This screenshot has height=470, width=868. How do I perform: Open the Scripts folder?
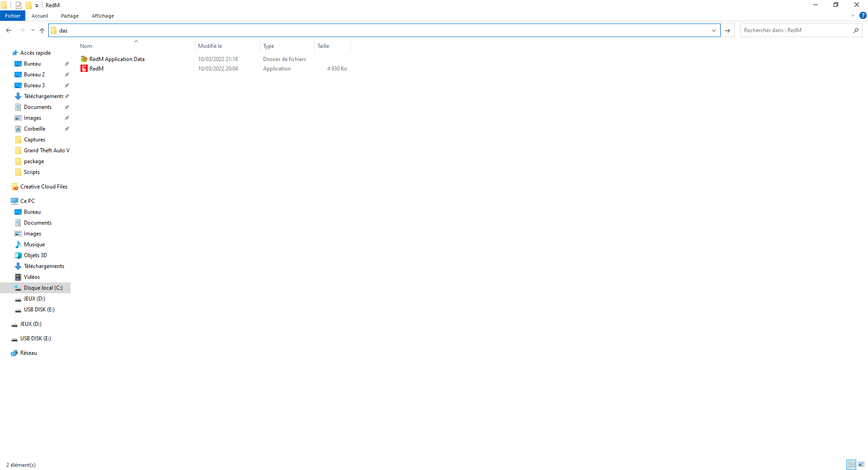coord(32,172)
